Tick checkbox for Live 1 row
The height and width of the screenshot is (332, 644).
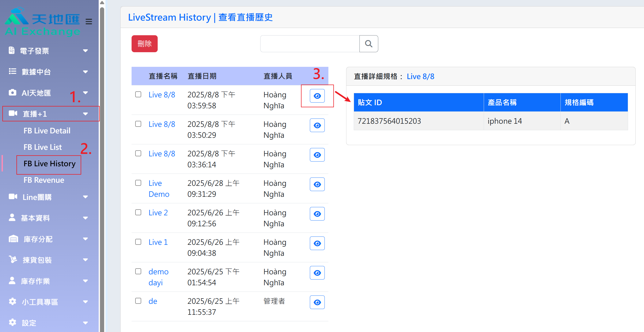click(138, 242)
